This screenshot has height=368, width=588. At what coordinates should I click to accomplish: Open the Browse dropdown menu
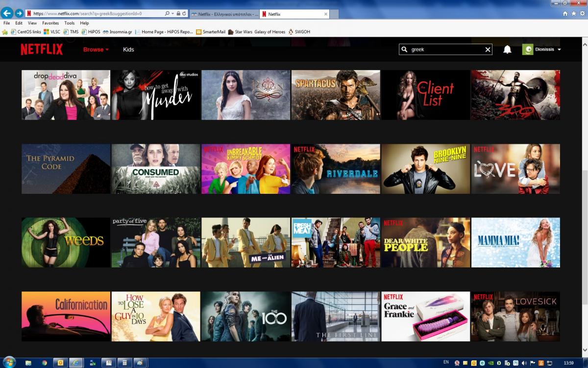pos(96,50)
